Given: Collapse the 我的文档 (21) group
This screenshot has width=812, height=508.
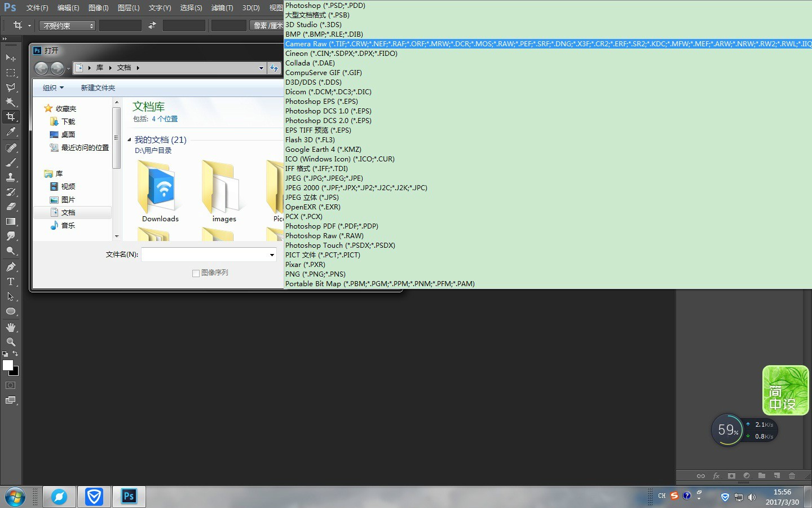Looking at the screenshot, I should [129, 139].
